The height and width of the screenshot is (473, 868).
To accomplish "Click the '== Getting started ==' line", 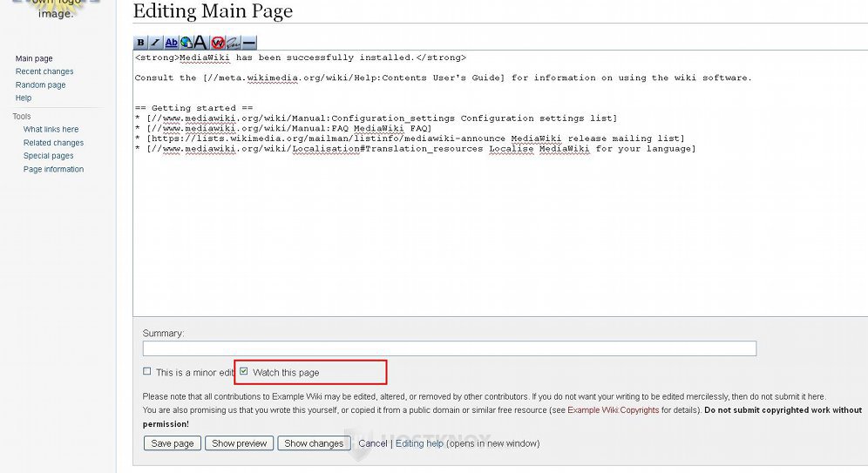I will [x=193, y=108].
